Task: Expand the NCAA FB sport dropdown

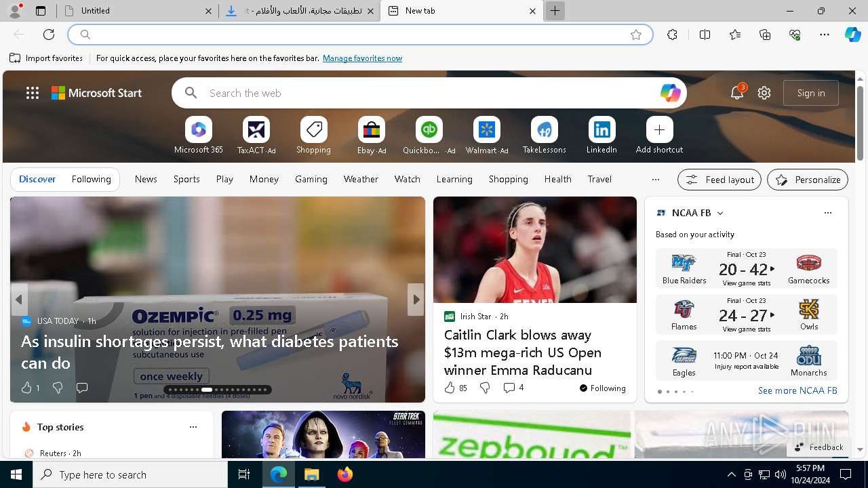Action: tap(720, 213)
